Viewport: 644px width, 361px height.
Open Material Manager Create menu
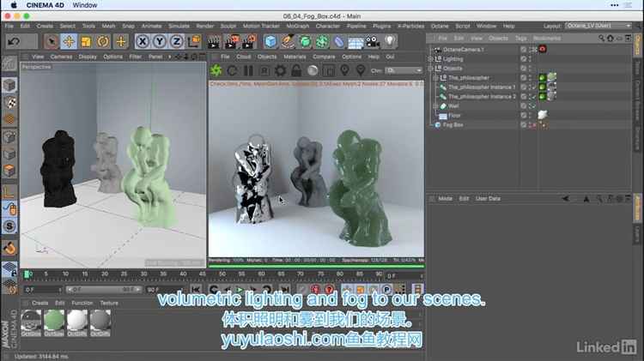(39, 304)
